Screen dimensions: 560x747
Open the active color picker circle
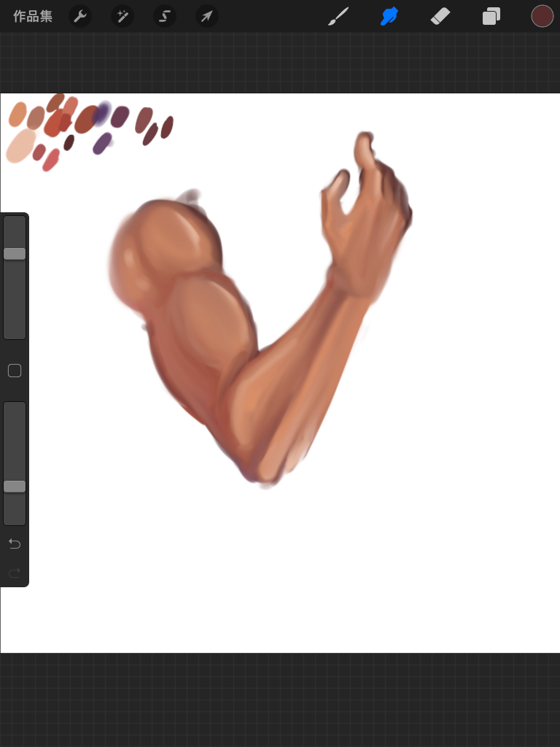point(542,16)
